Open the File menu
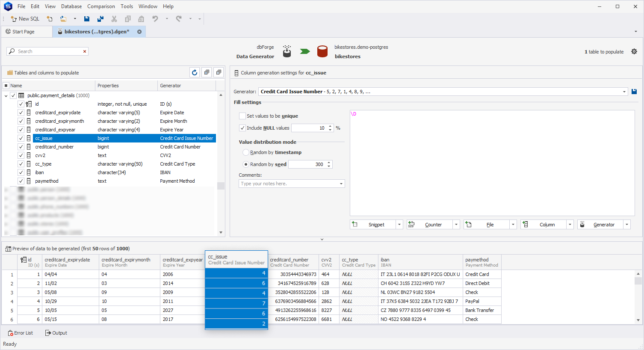644x350 pixels. click(21, 6)
